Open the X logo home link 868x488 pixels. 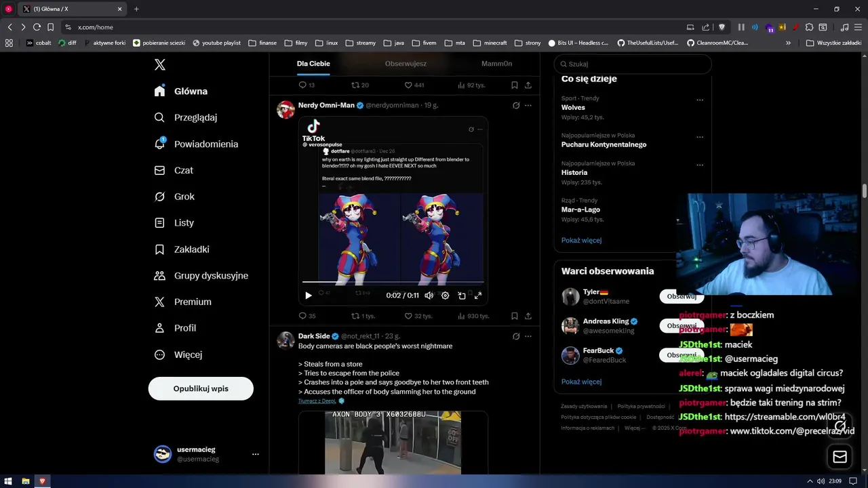(160, 65)
